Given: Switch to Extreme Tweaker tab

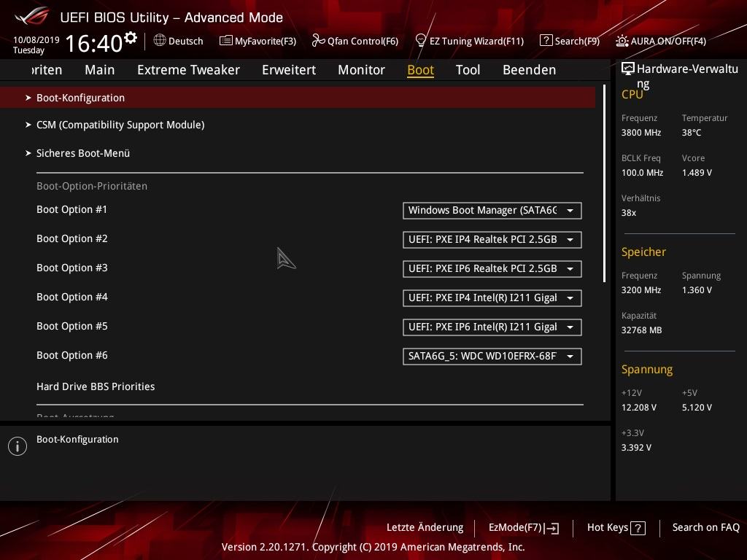Looking at the screenshot, I should tap(188, 70).
